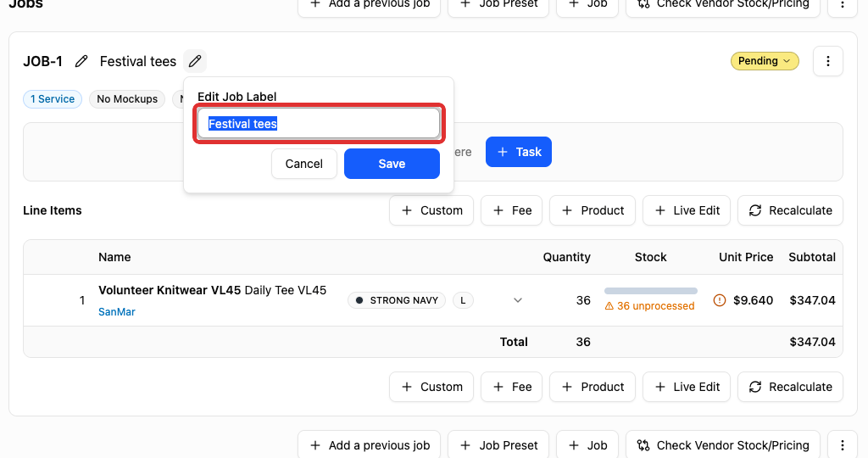Click the 36 unprocessed warning
This screenshot has width=868, height=458.
pyautogui.click(x=649, y=305)
